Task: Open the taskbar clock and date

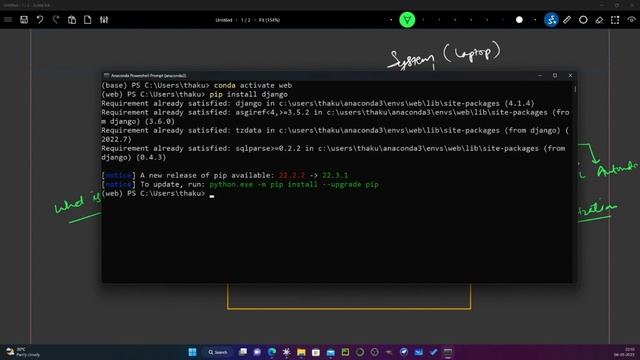Action: (x=624, y=352)
